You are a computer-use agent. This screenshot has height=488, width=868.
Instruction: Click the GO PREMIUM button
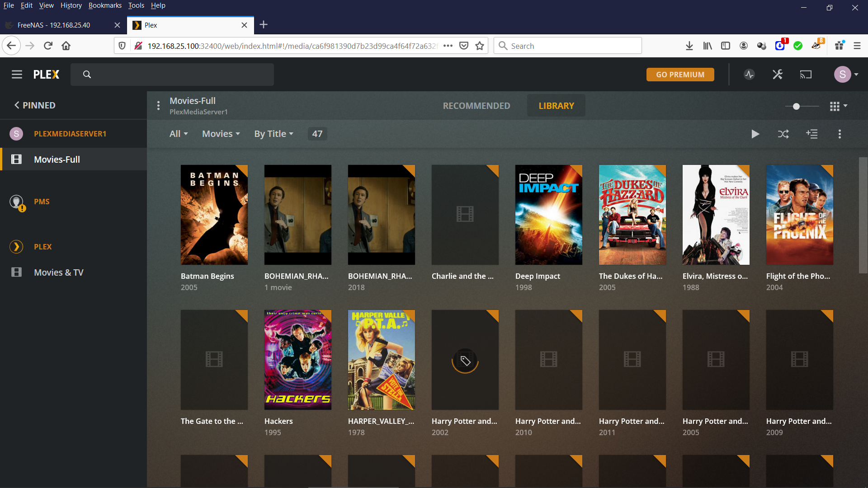pos(680,75)
